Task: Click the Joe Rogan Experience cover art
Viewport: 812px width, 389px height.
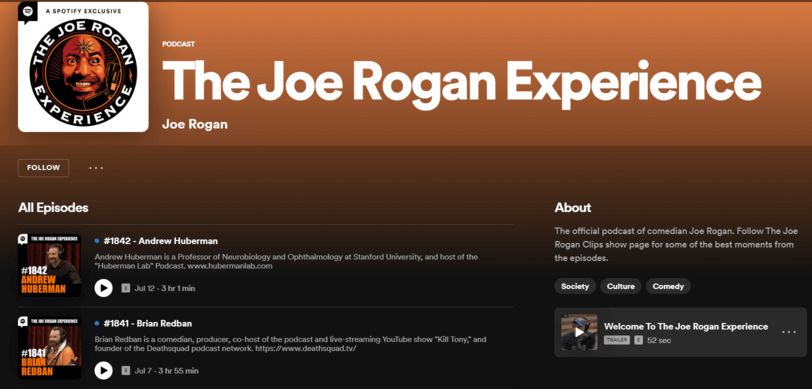Action: coord(83,67)
